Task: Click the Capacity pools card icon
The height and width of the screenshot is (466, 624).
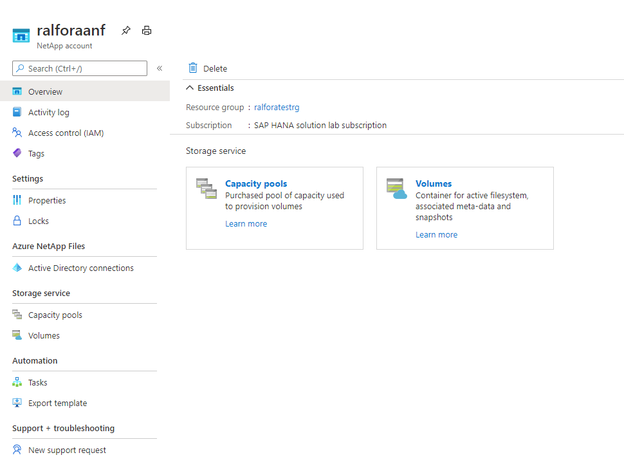Action: pos(207,189)
